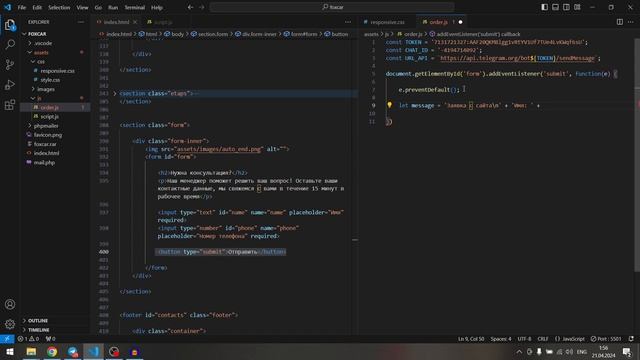The height and width of the screenshot is (360, 640).
Task: Click the Telegram API URL link
Action: click(517, 58)
